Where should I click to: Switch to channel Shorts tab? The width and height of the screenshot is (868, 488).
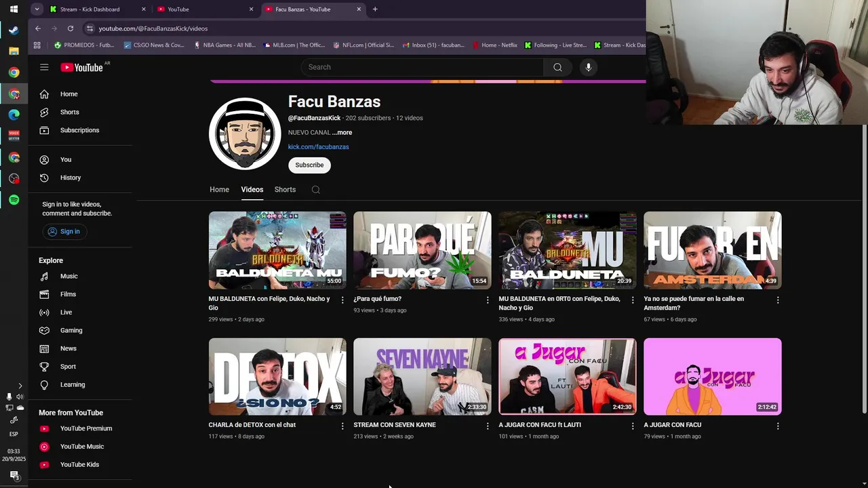point(285,190)
